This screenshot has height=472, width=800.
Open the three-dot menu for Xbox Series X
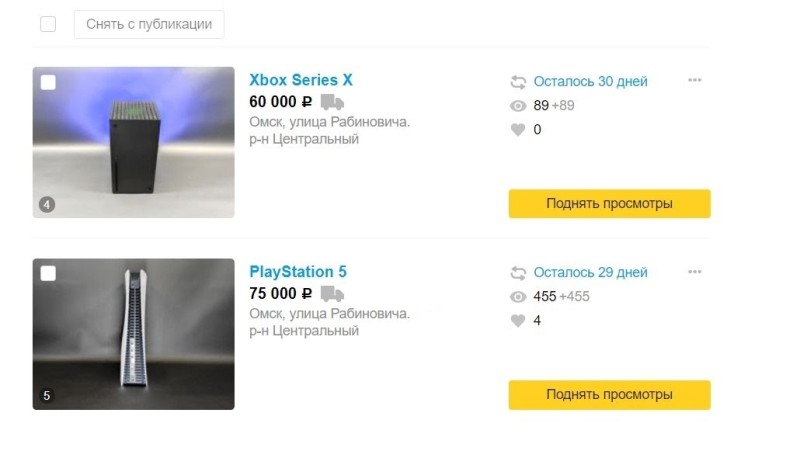point(694,80)
